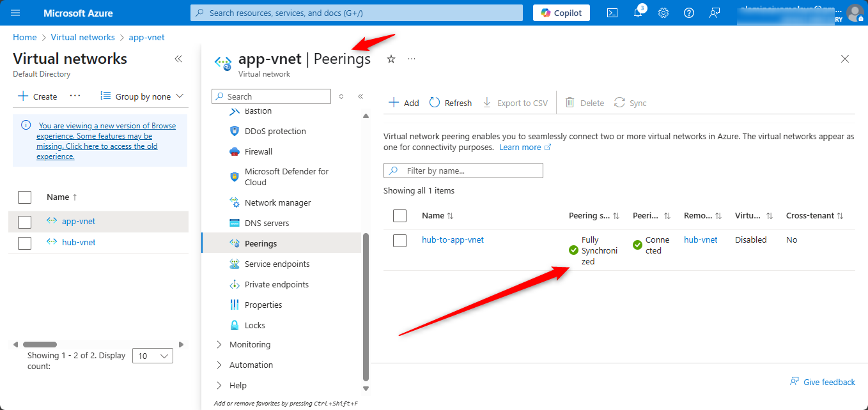Click the Copilot button
This screenshot has height=410, width=868.
click(561, 13)
